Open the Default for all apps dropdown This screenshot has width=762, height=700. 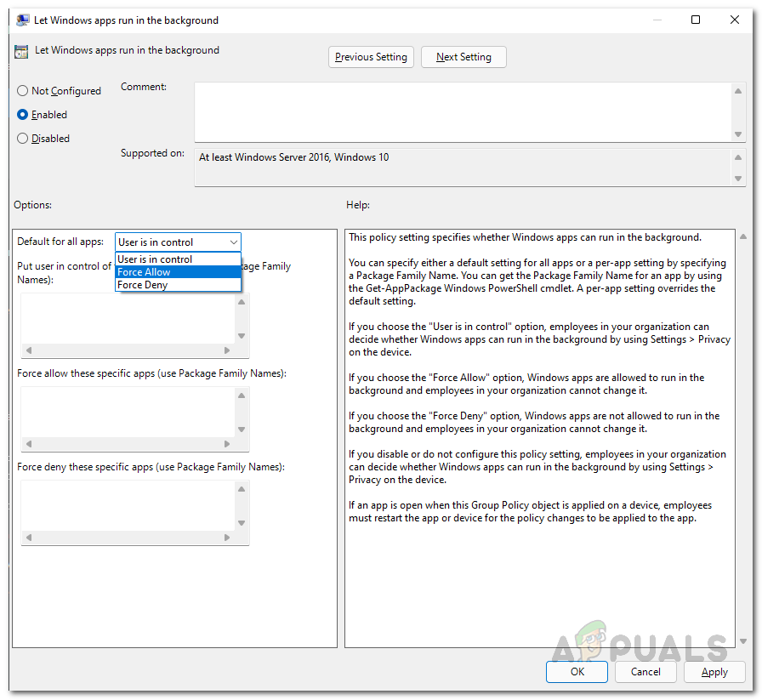point(178,242)
